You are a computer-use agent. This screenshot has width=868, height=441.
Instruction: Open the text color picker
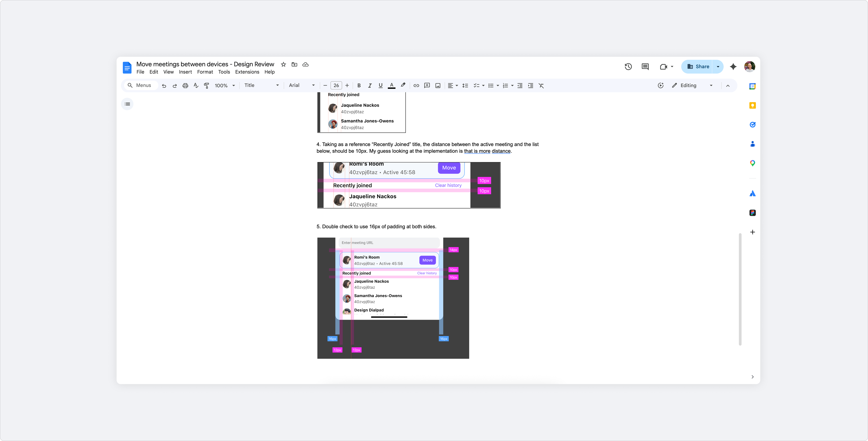[x=392, y=85]
